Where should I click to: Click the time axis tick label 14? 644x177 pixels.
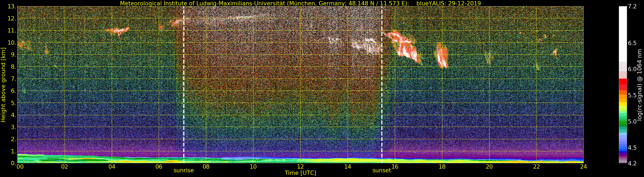(348, 167)
